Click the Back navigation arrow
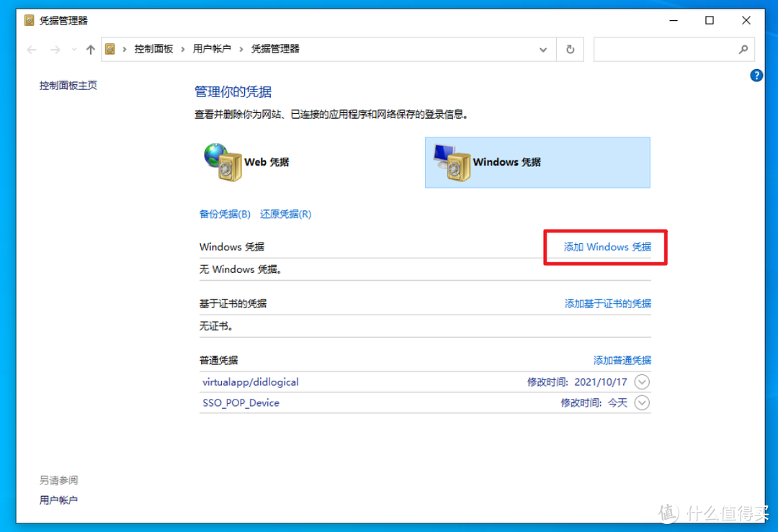This screenshot has height=532, width=778. coord(32,50)
